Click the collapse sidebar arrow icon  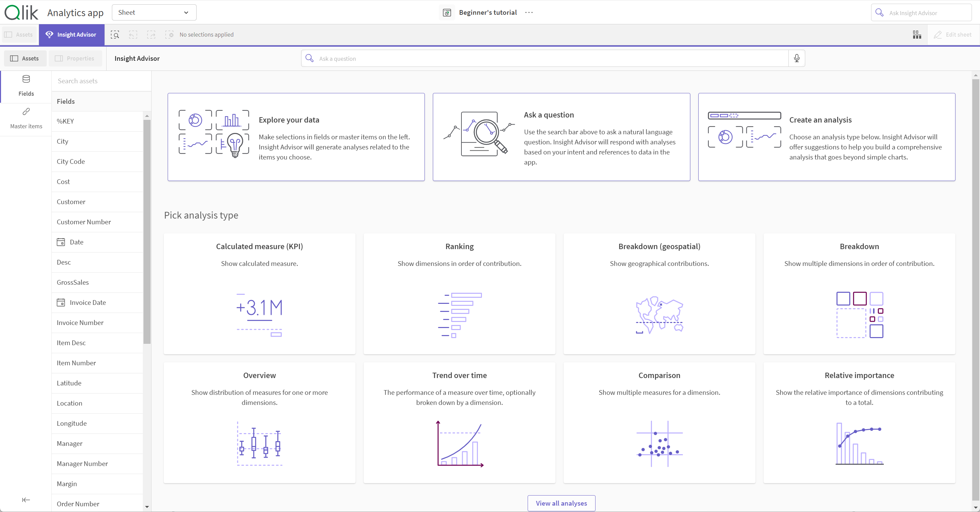25,499
